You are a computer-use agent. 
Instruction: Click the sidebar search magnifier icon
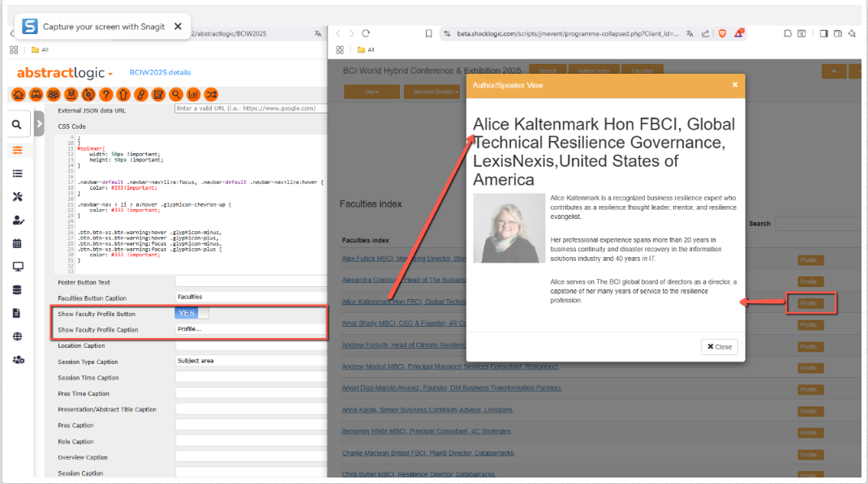(x=17, y=125)
